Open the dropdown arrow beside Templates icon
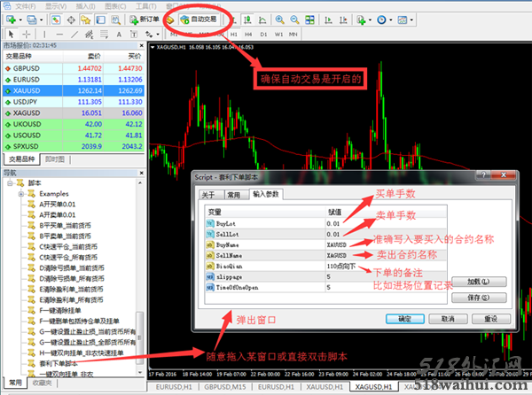Viewport: 532px width, 395px height. [x=411, y=19]
